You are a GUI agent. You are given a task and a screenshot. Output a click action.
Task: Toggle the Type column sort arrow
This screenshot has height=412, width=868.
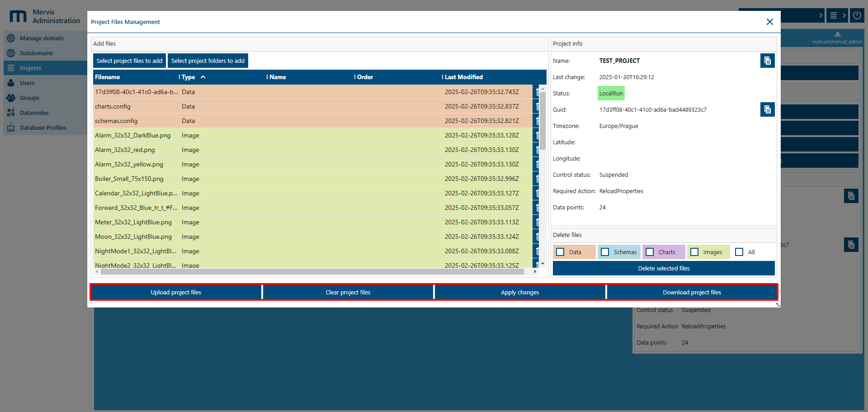[x=203, y=77]
